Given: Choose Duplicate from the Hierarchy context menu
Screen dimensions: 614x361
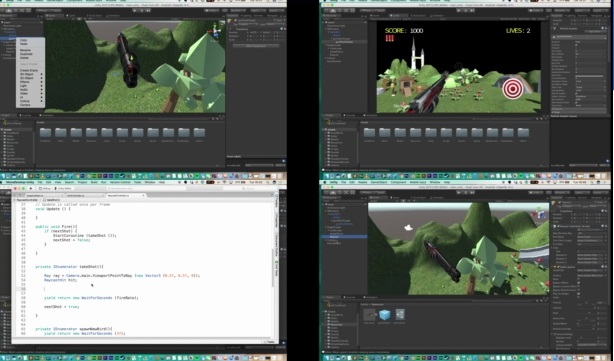Looking at the screenshot, I should click(x=31, y=54).
